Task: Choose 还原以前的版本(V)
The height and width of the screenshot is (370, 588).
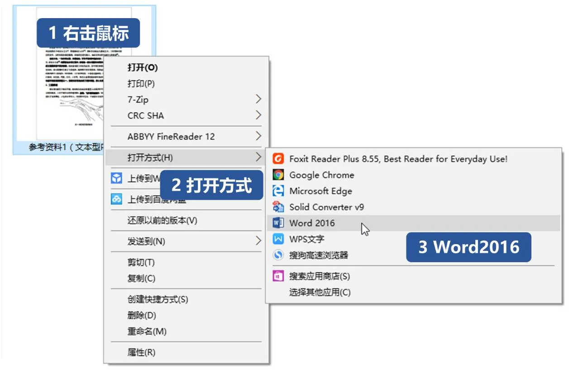Action: (186, 221)
